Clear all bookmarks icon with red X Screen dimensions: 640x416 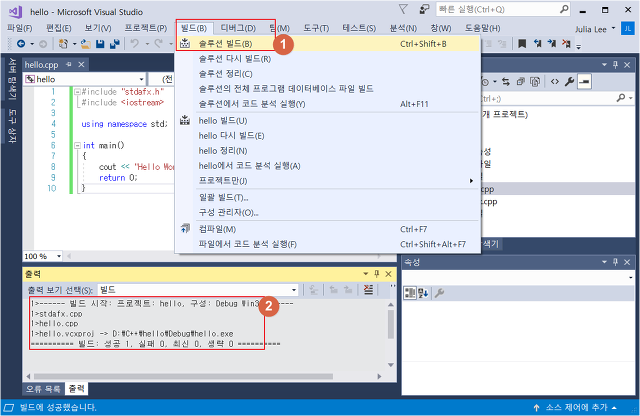click(566, 44)
